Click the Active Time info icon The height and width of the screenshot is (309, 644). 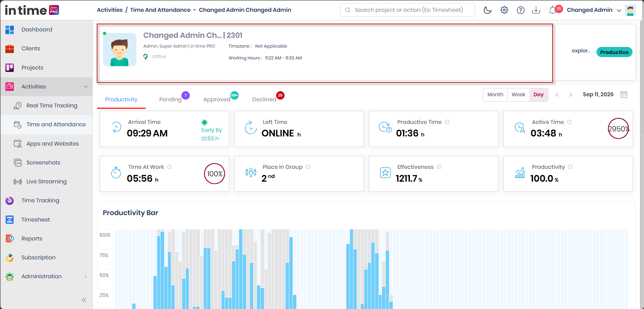click(x=569, y=122)
